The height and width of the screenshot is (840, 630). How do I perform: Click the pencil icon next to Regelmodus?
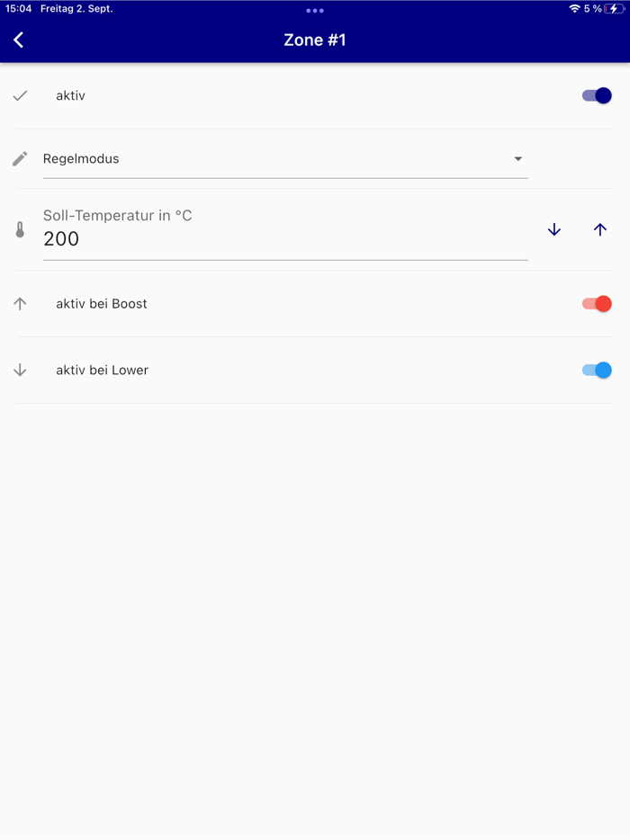pyautogui.click(x=20, y=159)
